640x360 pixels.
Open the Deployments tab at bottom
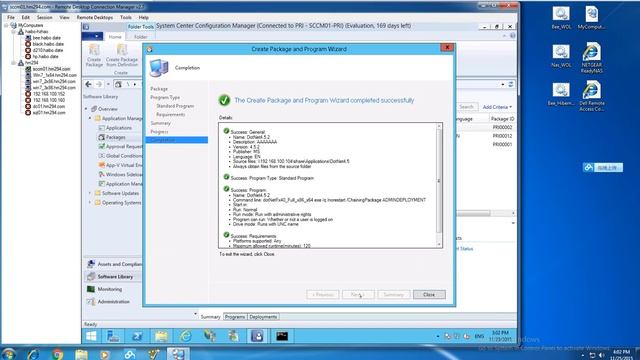tap(263, 317)
